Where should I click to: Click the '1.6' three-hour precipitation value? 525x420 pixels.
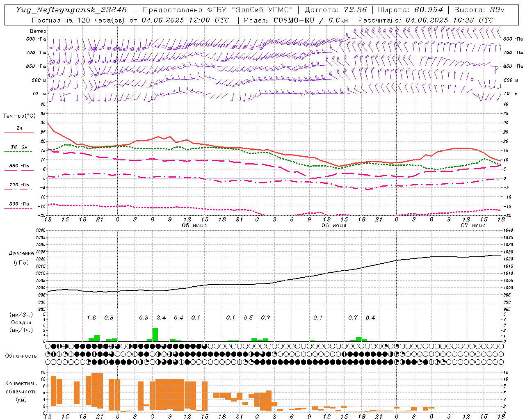(91, 318)
